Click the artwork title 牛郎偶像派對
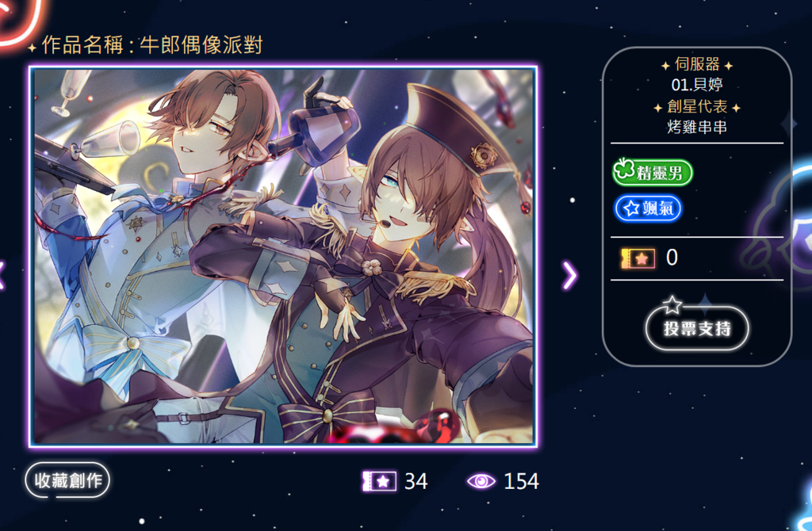The width and height of the screenshot is (812, 531). [x=201, y=45]
